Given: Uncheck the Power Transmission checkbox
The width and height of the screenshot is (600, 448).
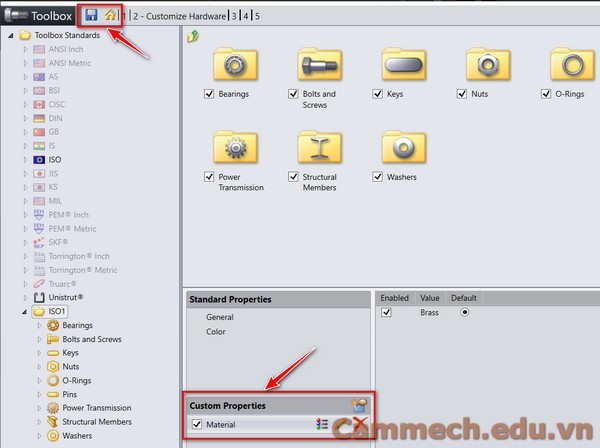Looking at the screenshot, I should [x=209, y=177].
